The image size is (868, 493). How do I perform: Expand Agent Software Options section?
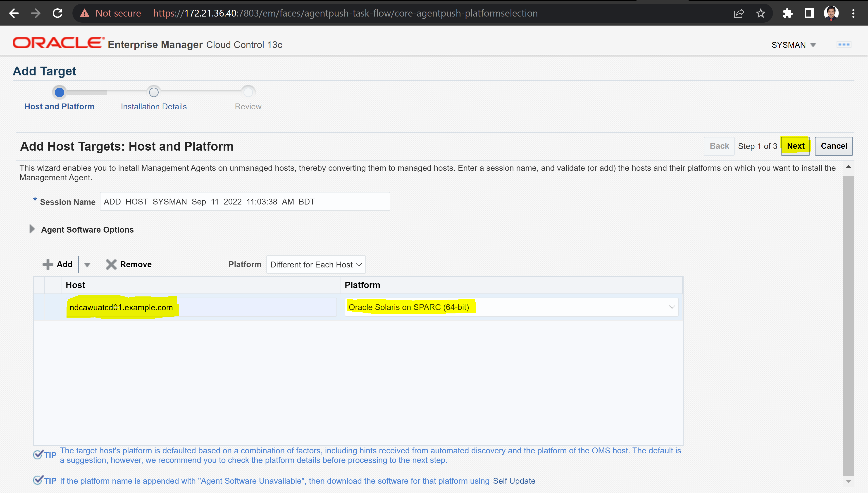[x=32, y=229]
